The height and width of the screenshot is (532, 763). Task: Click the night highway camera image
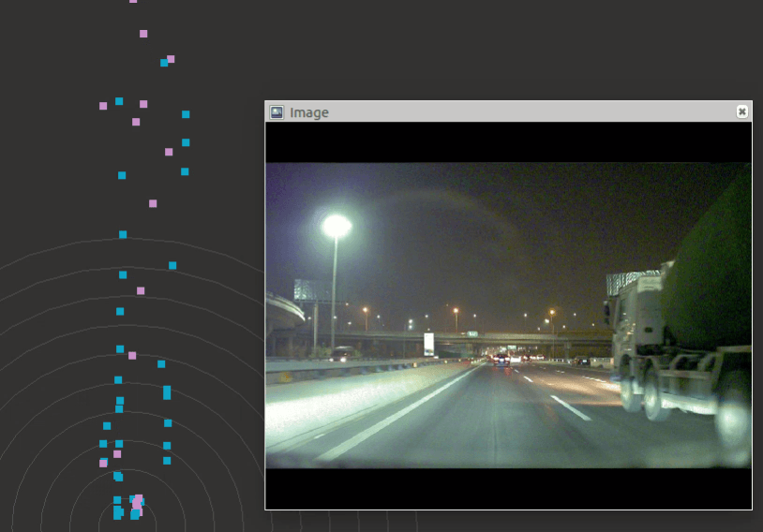click(508, 315)
